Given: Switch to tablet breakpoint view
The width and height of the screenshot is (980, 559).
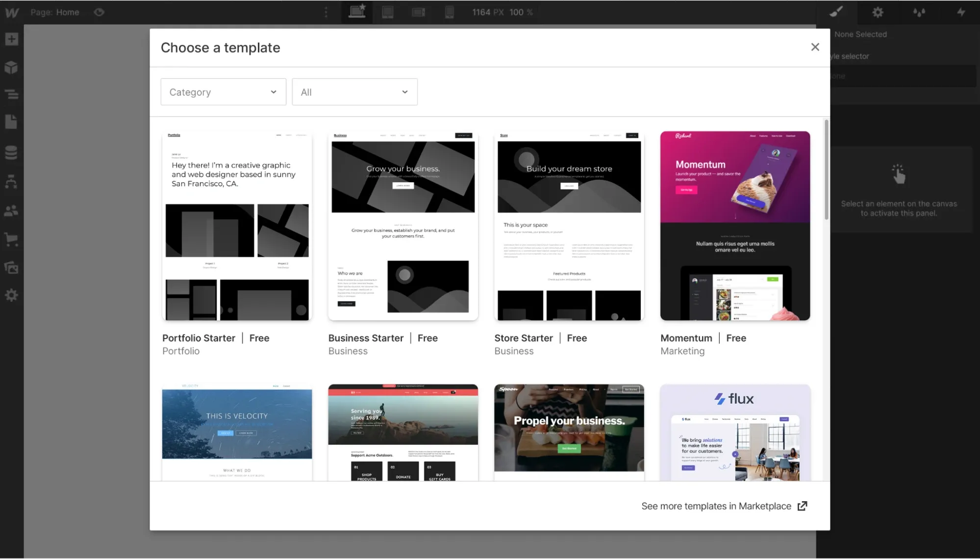Looking at the screenshot, I should click(x=388, y=12).
